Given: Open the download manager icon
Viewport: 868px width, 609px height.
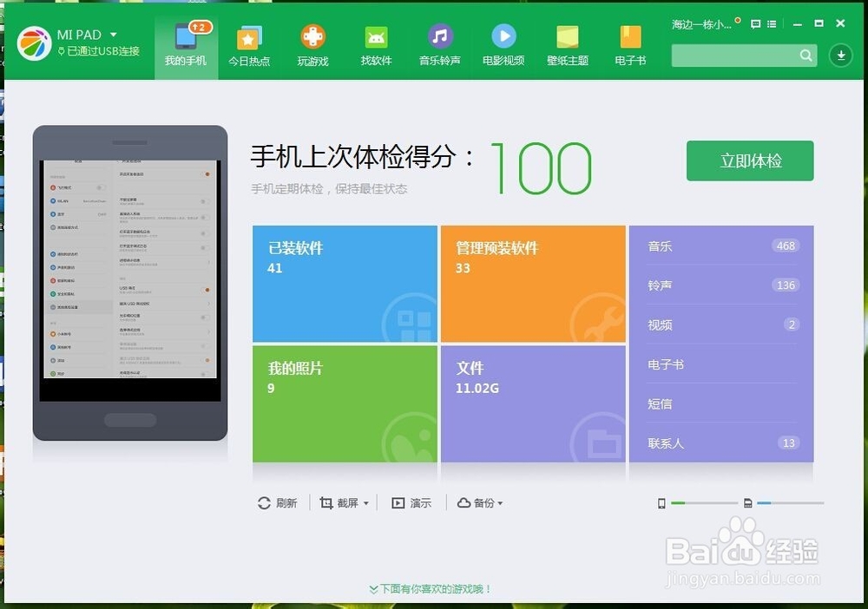Looking at the screenshot, I should (x=840, y=56).
